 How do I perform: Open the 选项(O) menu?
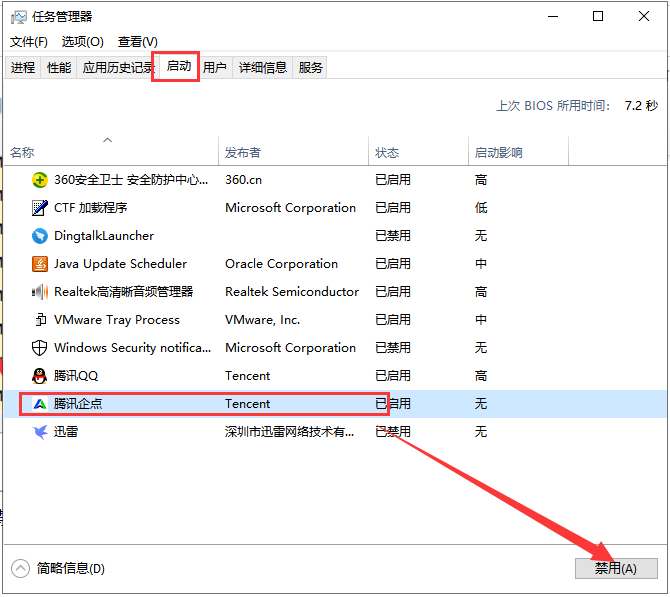tap(82, 42)
